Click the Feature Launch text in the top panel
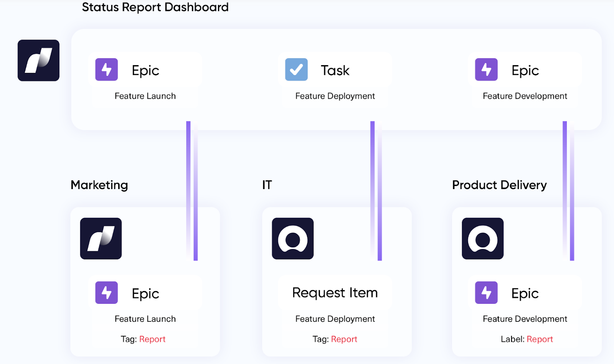This screenshot has width=614, height=364. (x=145, y=96)
